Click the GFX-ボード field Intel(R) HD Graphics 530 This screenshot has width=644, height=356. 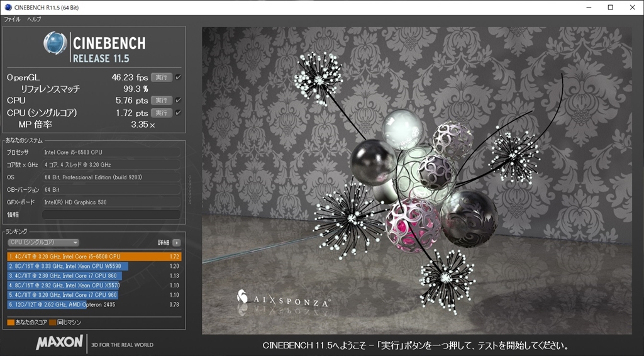[x=111, y=202]
